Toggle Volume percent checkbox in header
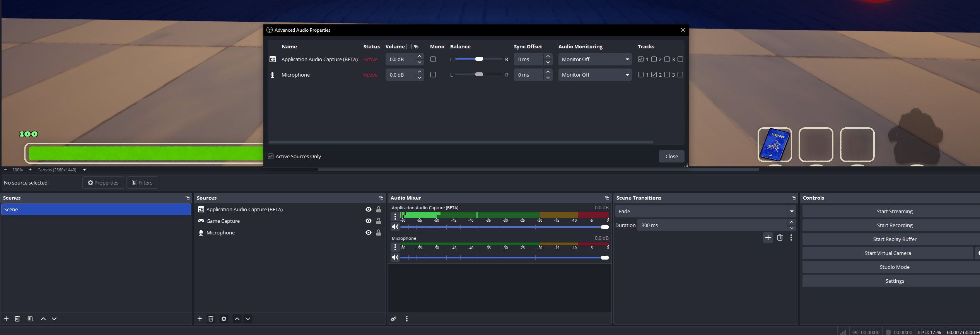The width and height of the screenshot is (980, 335). [409, 46]
